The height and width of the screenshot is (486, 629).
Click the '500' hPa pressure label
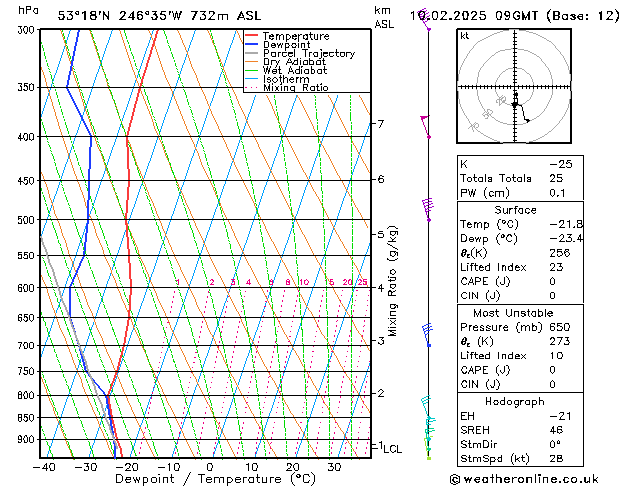[x=28, y=220]
